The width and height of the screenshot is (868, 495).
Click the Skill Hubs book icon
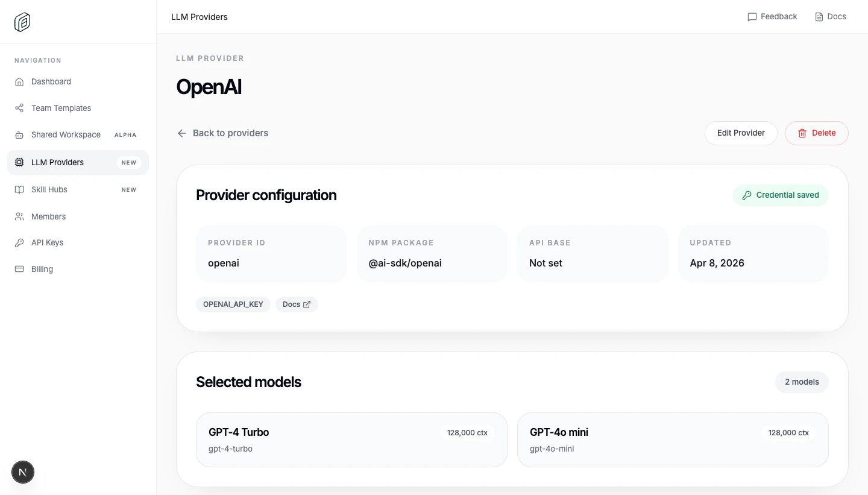19,189
